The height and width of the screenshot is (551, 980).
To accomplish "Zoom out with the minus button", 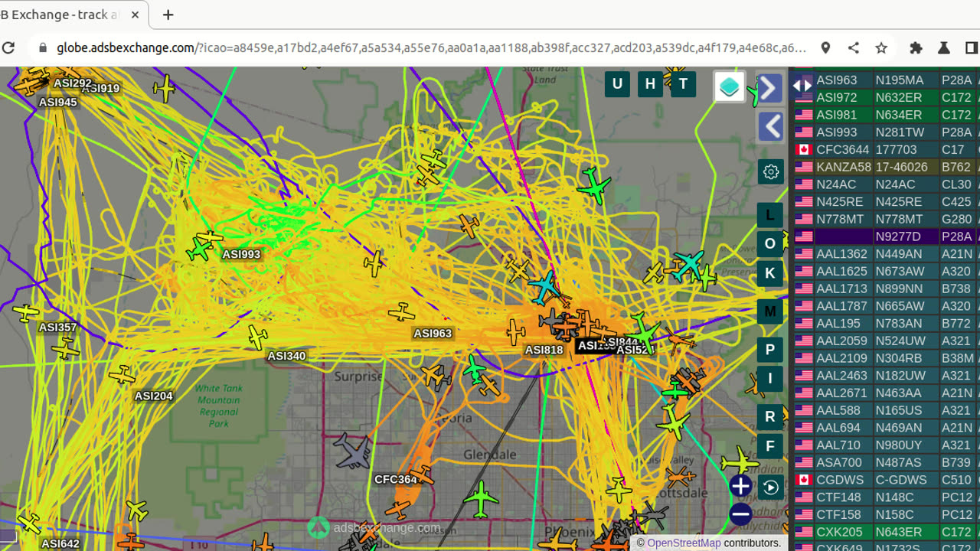I will pos(740,514).
